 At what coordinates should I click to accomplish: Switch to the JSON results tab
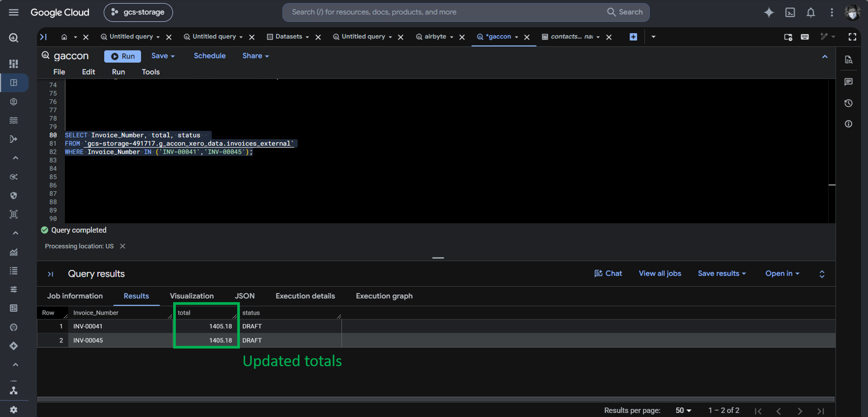tap(245, 296)
